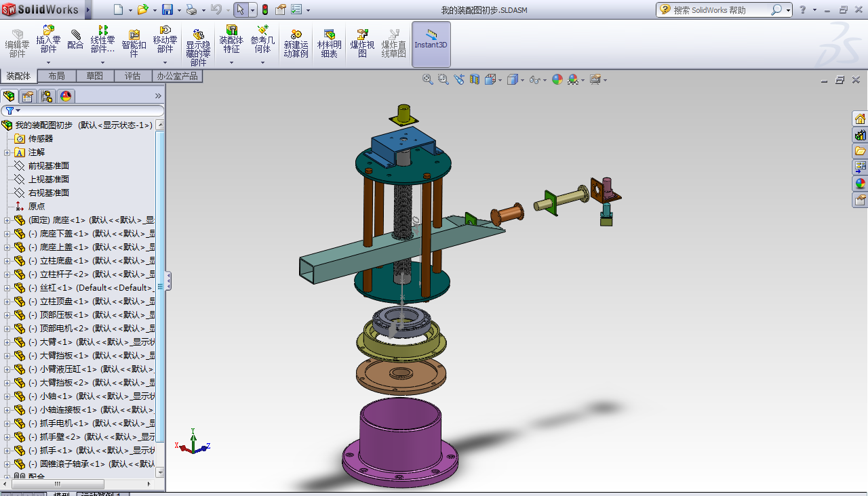Open the Options checklist icon

tap(296, 9)
